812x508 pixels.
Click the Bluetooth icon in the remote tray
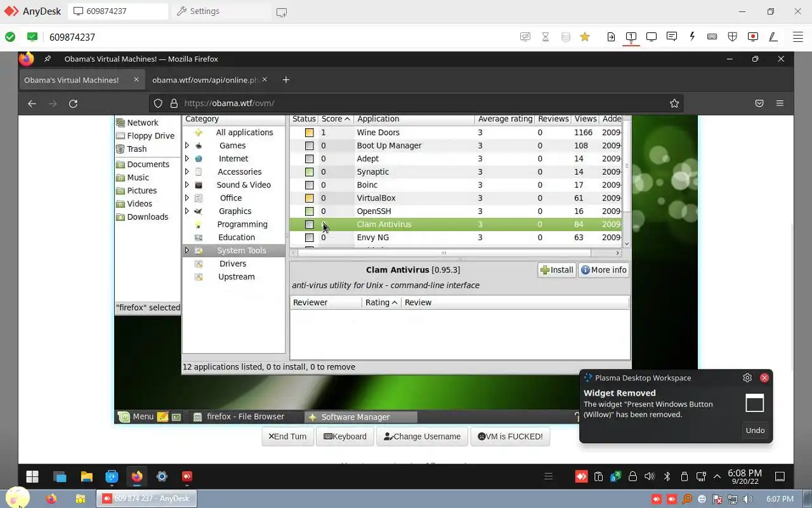[x=667, y=476]
